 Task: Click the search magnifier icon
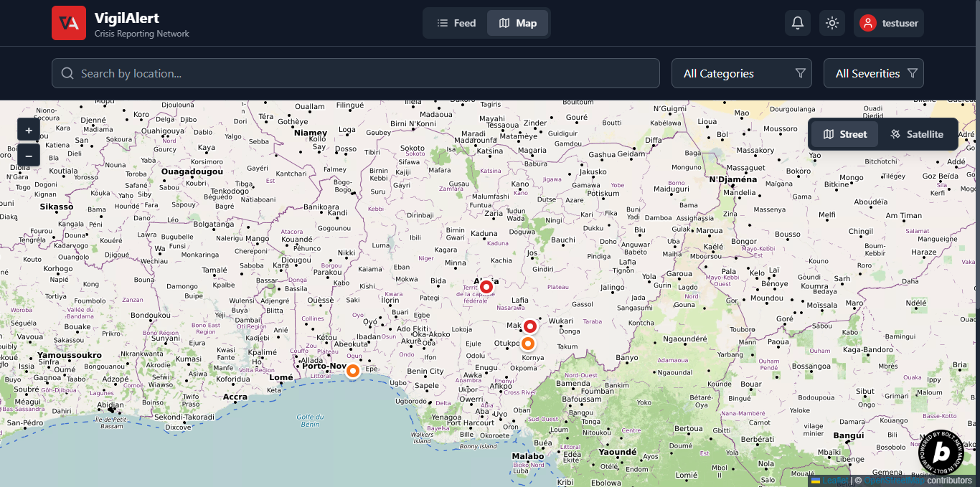pos(67,73)
